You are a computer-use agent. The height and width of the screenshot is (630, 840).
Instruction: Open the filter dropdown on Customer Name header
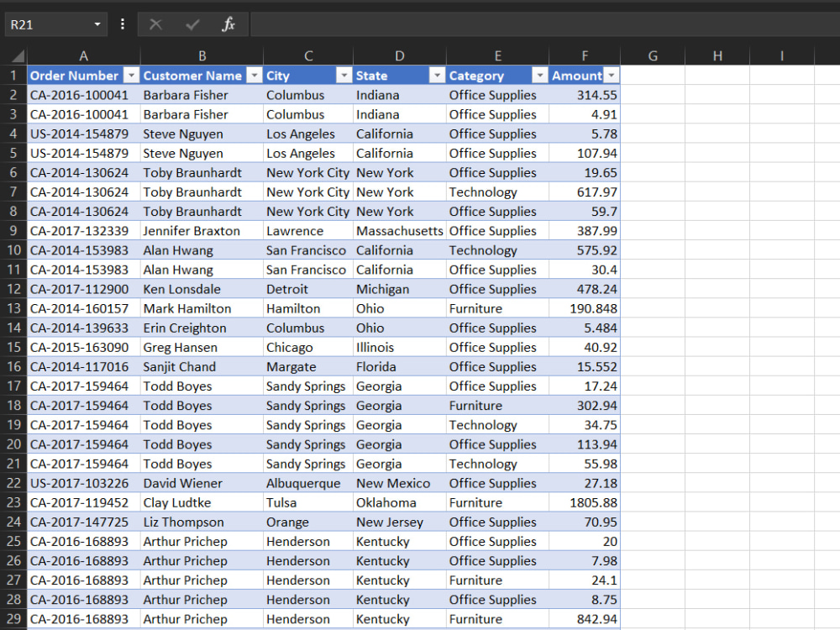point(254,76)
